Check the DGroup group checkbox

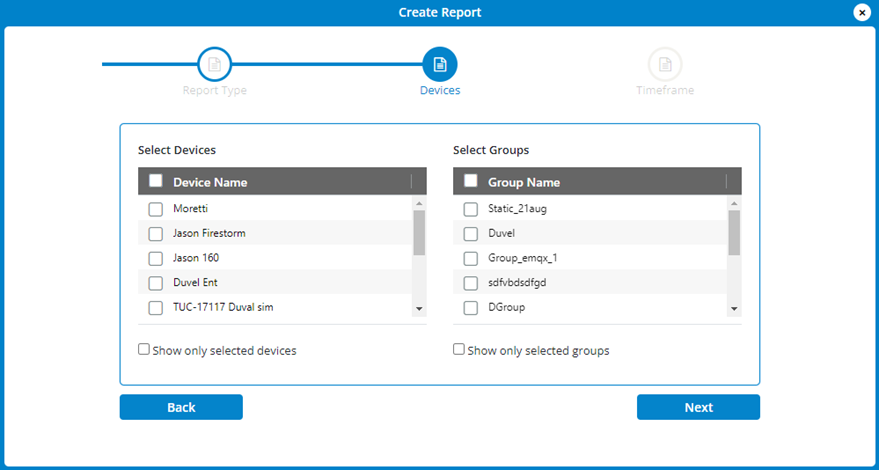pyautogui.click(x=470, y=308)
